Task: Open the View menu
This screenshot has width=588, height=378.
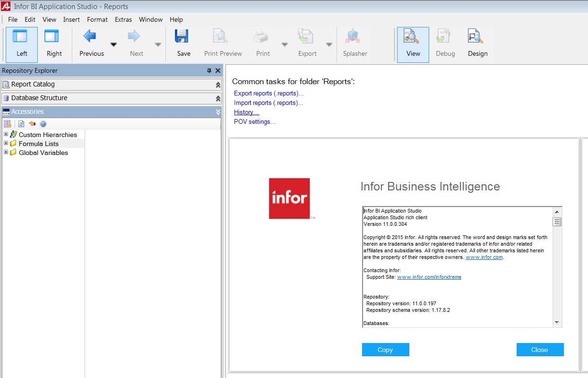Action: coord(49,19)
